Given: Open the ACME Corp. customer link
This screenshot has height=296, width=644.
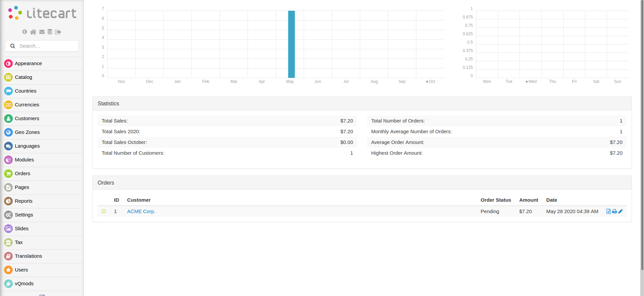Looking at the screenshot, I should point(141,211).
